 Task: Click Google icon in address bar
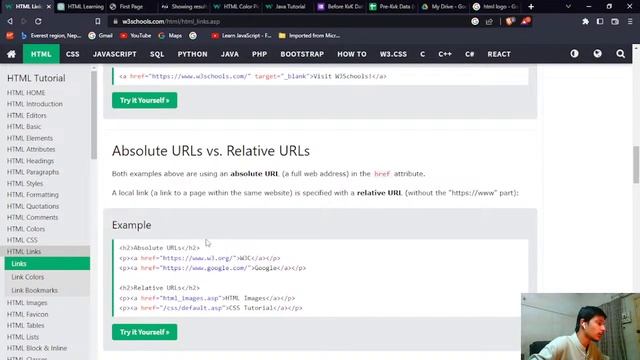(x=475, y=21)
